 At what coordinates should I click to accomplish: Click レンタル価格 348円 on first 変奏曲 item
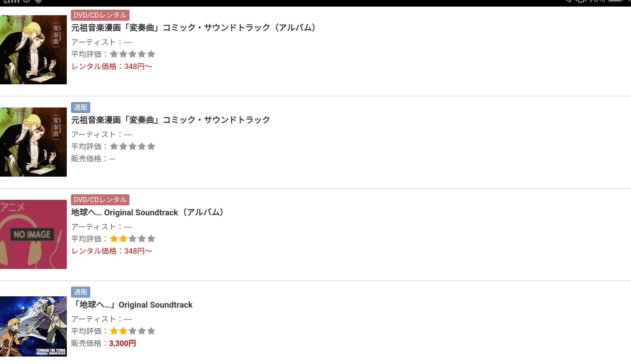click(x=111, y=66)
